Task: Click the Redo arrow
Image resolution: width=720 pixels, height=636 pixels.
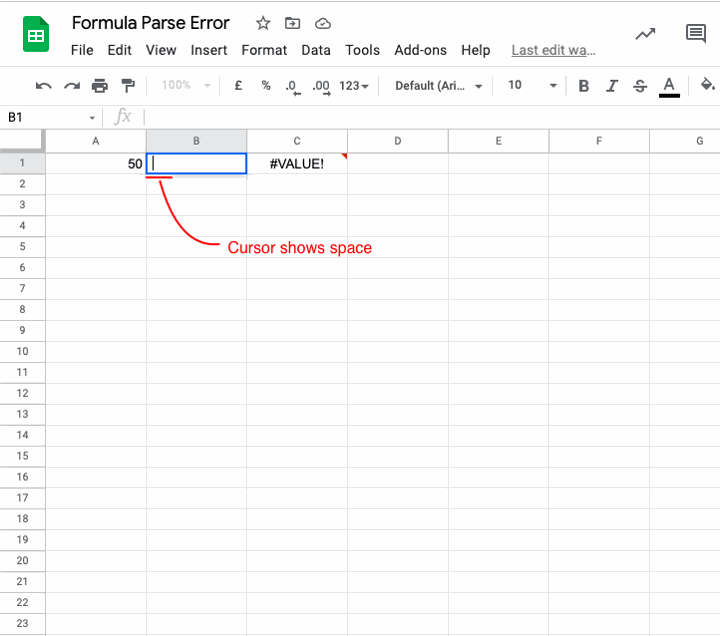Action: [x=72, y=86]
